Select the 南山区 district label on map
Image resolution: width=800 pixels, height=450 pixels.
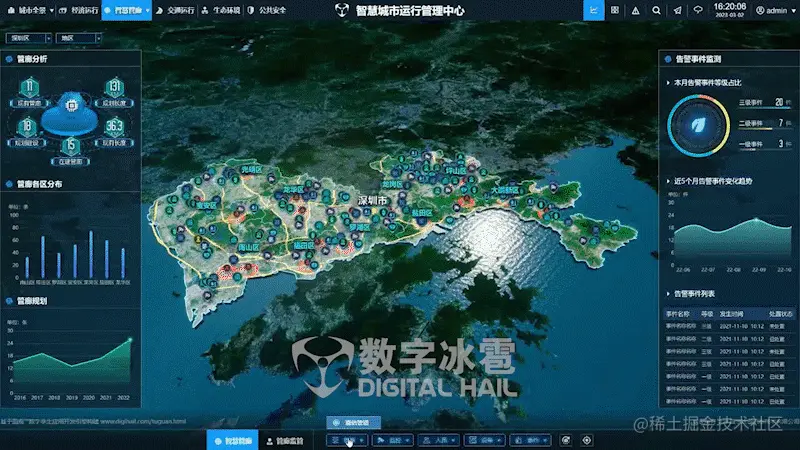248,247
